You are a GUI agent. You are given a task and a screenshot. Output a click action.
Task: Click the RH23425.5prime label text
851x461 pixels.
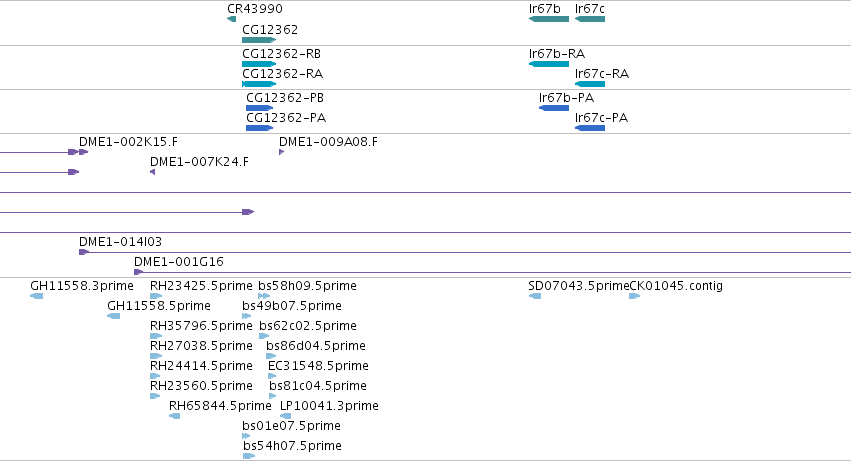pyautogui.click(x=201, y=286)
